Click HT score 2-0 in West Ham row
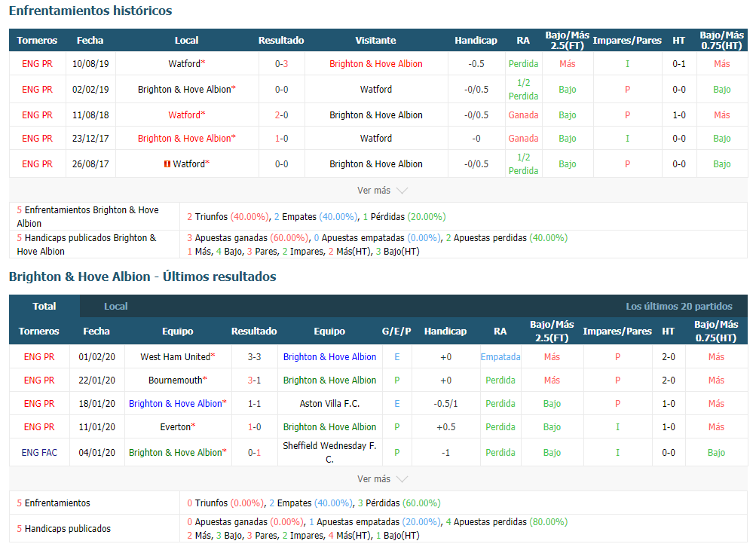The height and width of the screenshot is (547, 756). pos(669,356)
